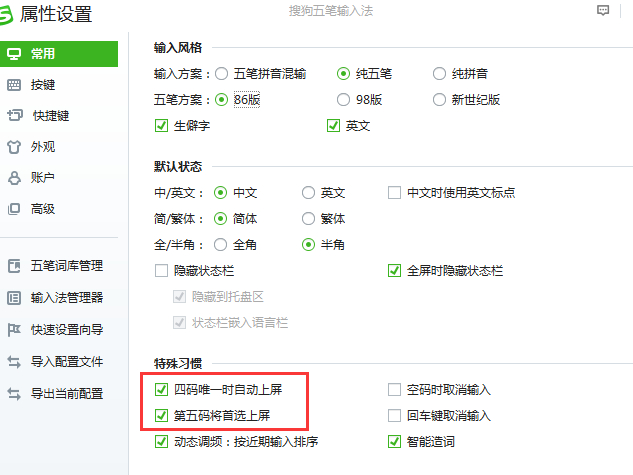Click the 账户 account person icon
Screen dimensions: 633x475
tap(14, 178)
